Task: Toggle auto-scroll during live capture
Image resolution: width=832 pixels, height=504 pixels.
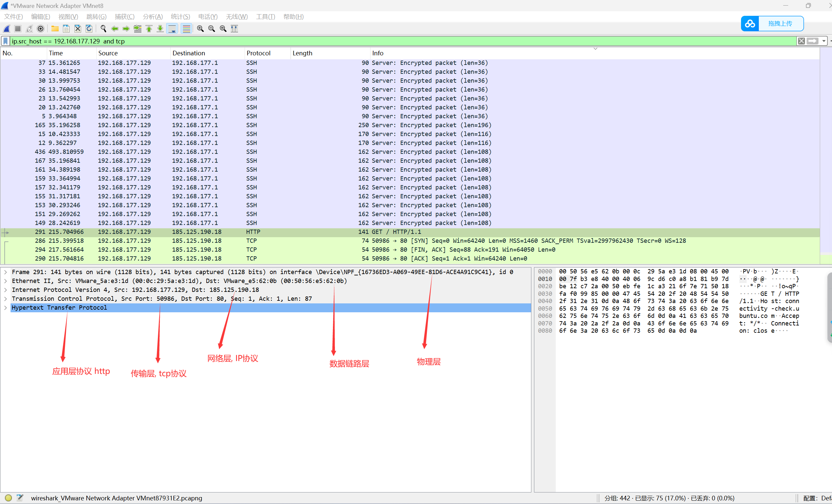Action: [x=172, y=29]
